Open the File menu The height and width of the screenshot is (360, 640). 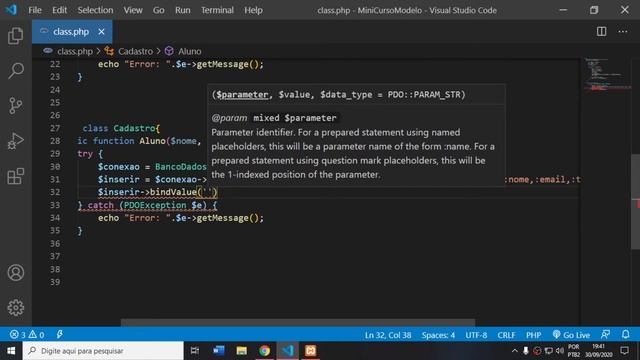click(35, 10)
